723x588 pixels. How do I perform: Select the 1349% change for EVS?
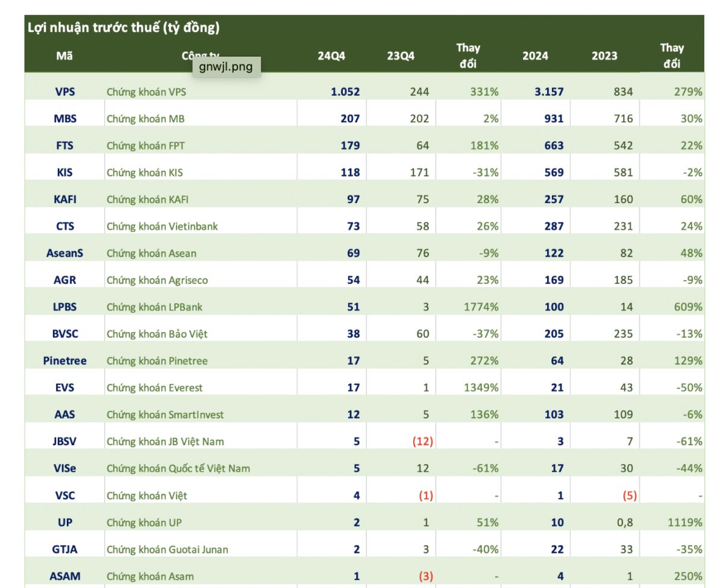coord(481,387)
